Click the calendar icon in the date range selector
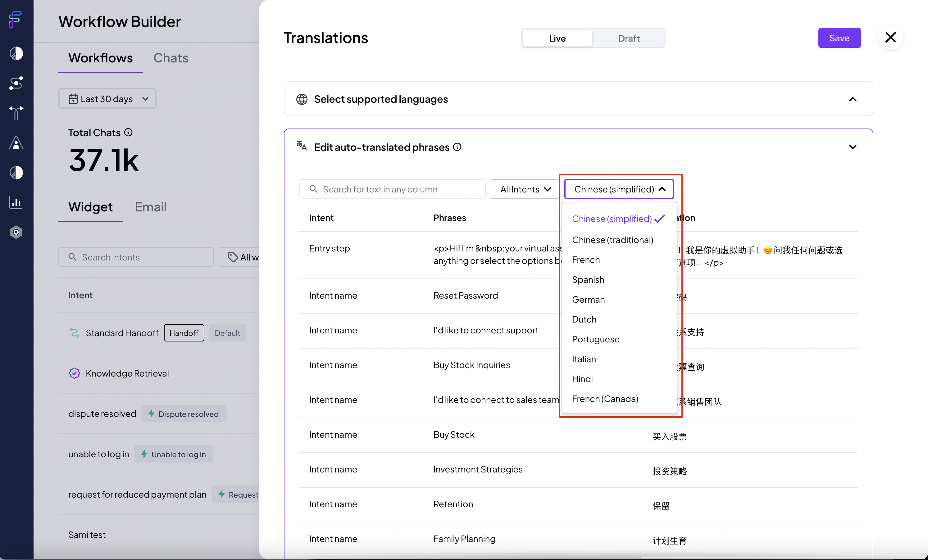 point(73,99)
